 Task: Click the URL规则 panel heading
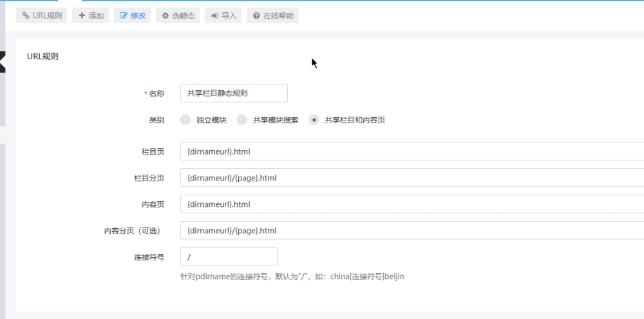tap(43, 56)
